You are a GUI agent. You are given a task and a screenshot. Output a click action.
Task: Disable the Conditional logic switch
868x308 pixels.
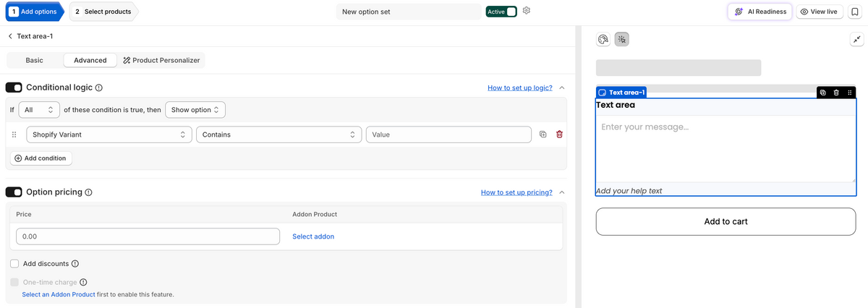[x=14, y=87]
